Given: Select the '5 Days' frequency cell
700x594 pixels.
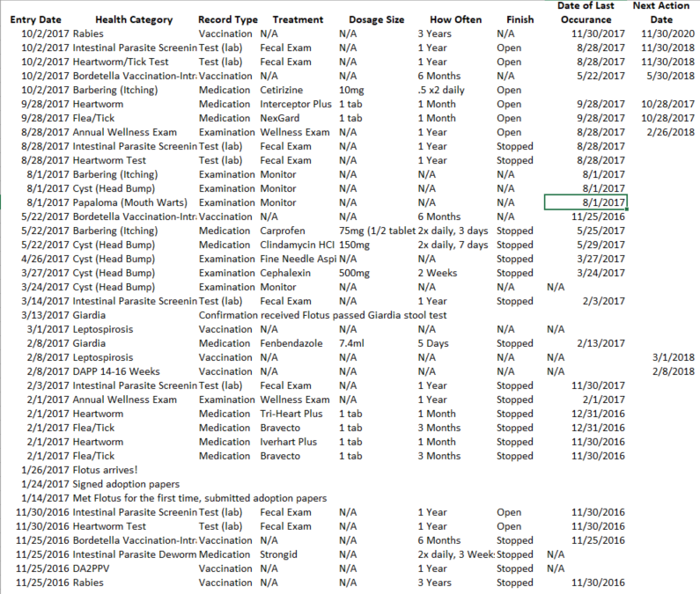Looking at the screenshot, I should [x=433, y=343].
